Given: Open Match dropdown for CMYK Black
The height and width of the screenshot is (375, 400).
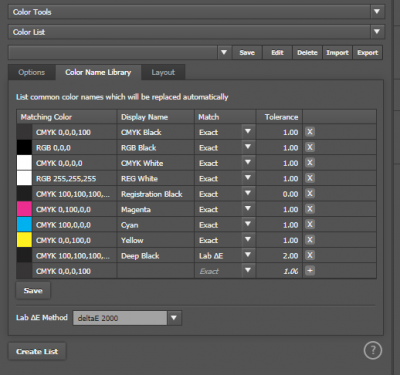Looking at the screenshot, I should click(x=248, y=132).
